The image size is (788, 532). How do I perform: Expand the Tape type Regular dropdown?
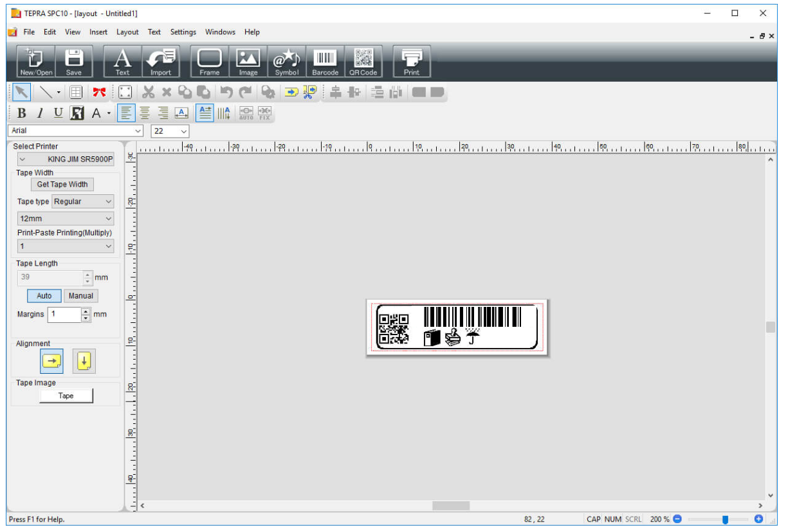click(82, 201)
